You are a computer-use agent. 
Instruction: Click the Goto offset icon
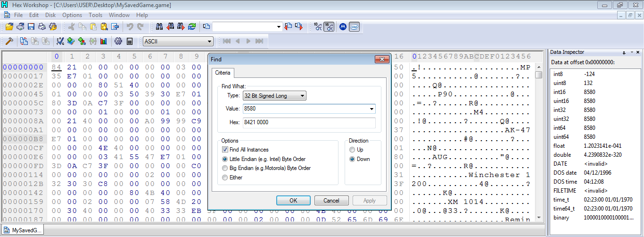(206, 27)
